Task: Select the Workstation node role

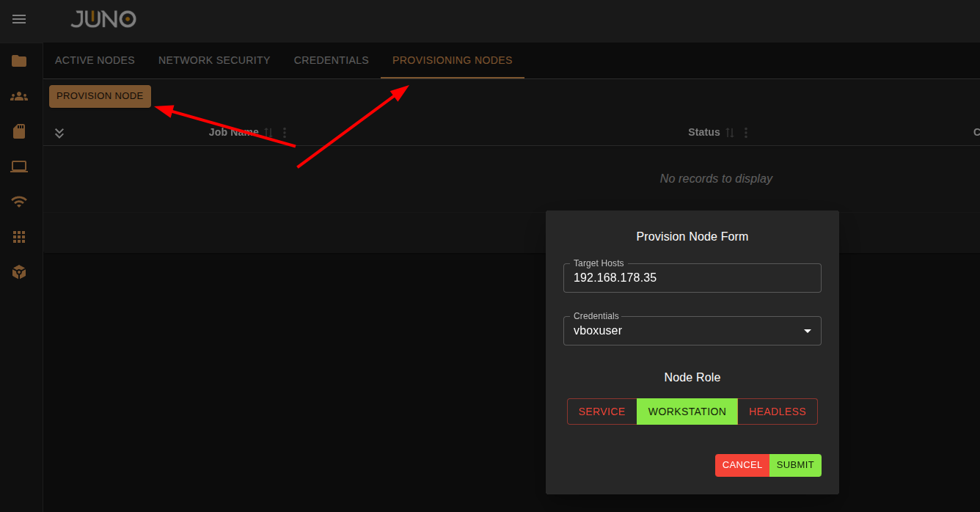Action: pos(687,412)
